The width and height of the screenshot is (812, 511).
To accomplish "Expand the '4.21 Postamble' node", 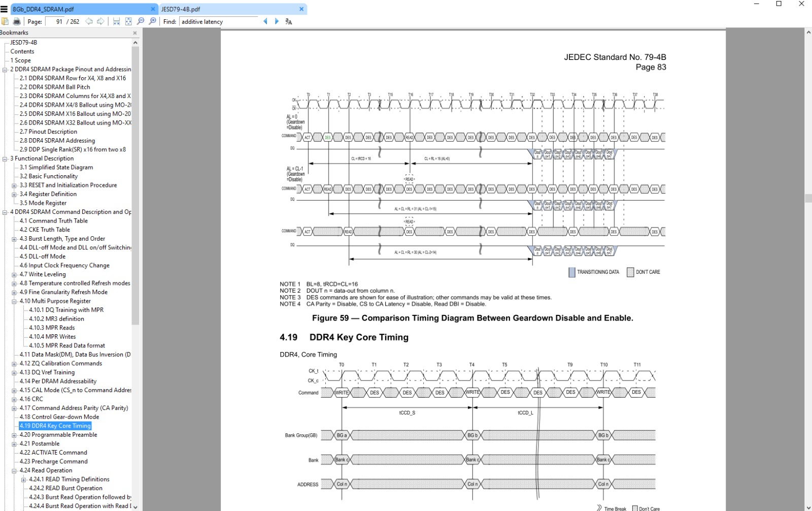I will [14, 444].
